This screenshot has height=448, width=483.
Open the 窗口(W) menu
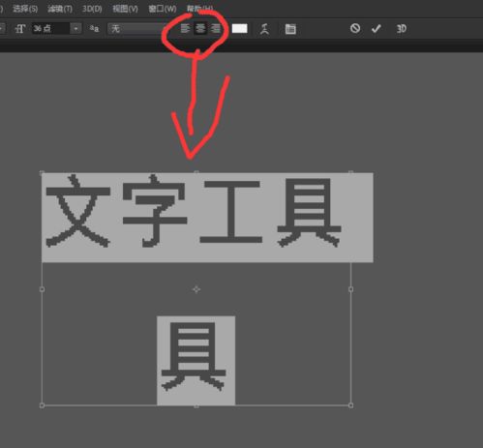[163, 9]
